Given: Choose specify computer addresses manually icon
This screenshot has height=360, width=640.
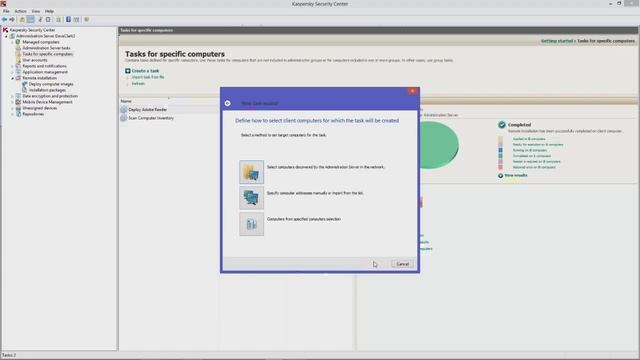Looking at the screenshot, I should pyautogui.click(x=251, y=198).
